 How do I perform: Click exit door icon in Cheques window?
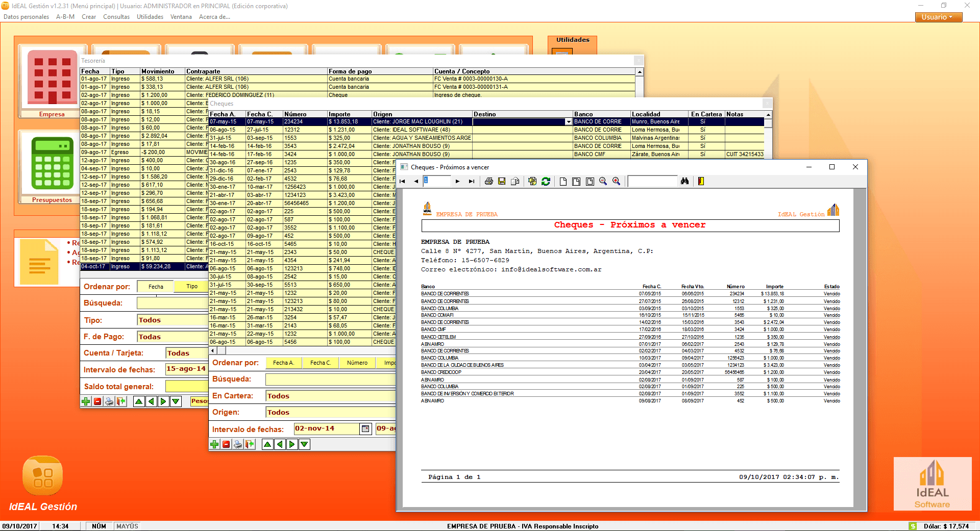[x=250, y=444]
